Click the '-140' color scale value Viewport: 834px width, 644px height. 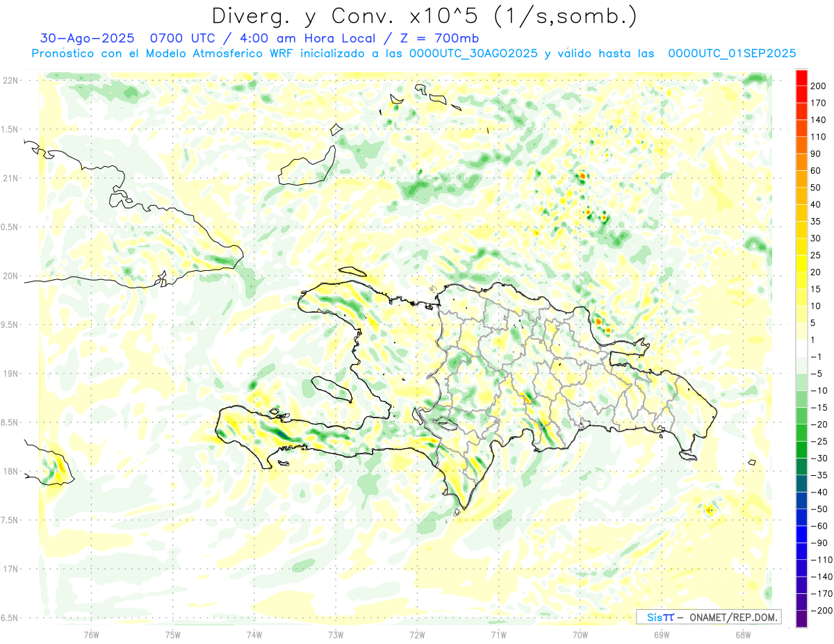pos(821,577)
